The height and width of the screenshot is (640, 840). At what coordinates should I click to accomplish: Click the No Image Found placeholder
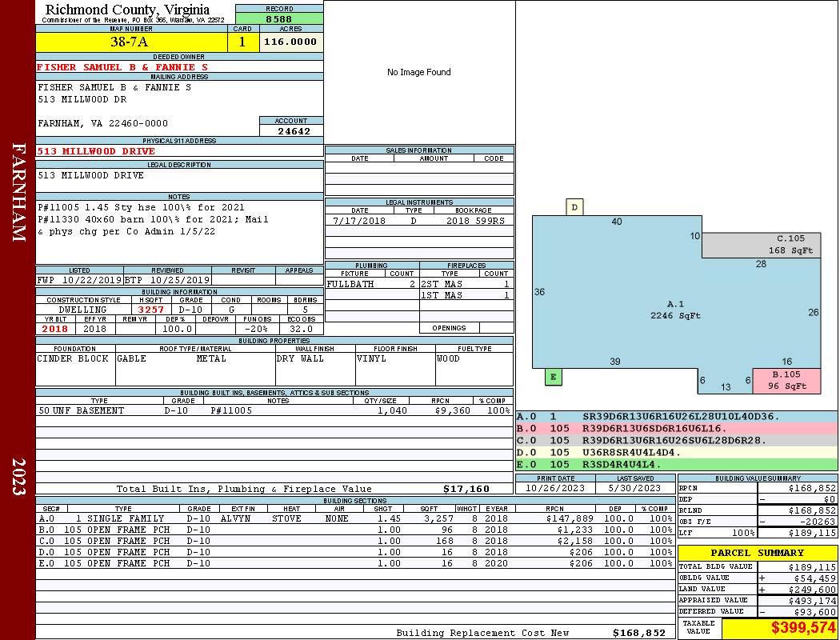tap(419, 72)
